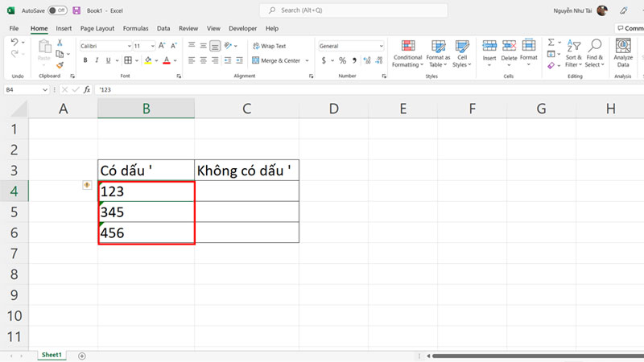Apply Bold formatting
The height and width of the screenshot is (362, 644).
coord(85,60)
